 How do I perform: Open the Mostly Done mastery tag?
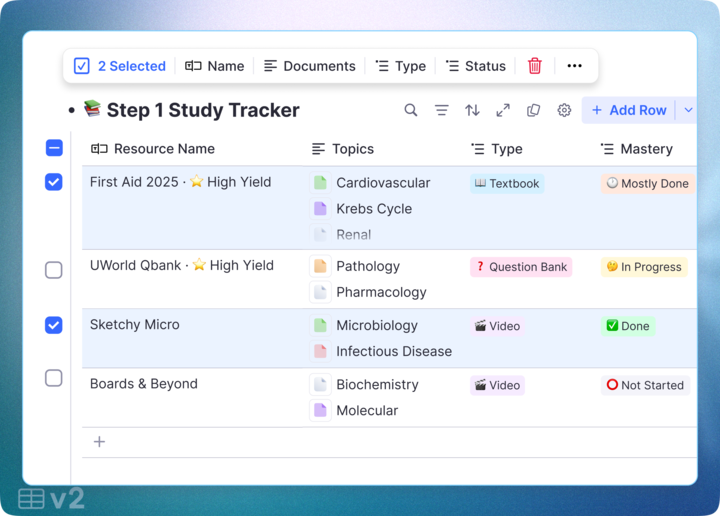point(648,184)
